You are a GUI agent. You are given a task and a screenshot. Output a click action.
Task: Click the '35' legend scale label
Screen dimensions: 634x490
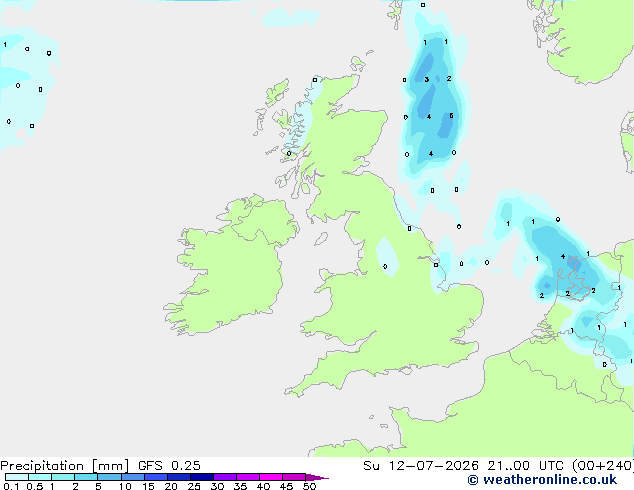[x=240, y=486]
